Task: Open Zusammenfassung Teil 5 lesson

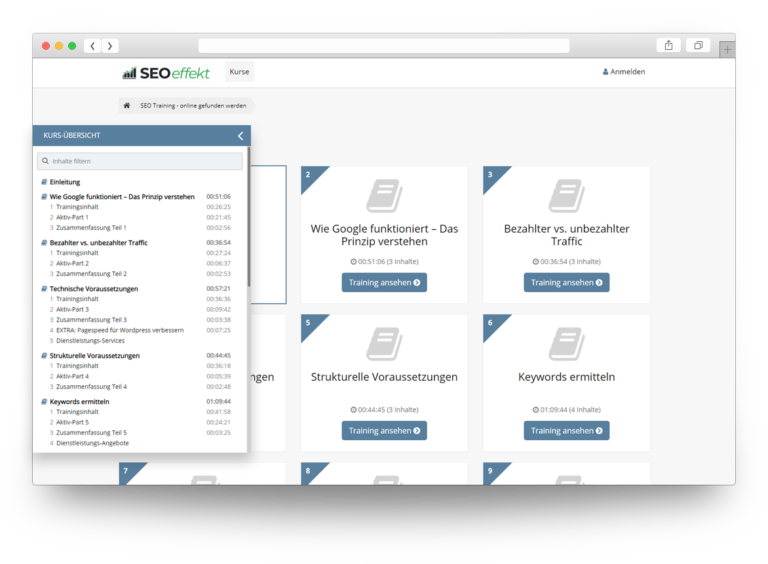Action: tap(91, 433)
